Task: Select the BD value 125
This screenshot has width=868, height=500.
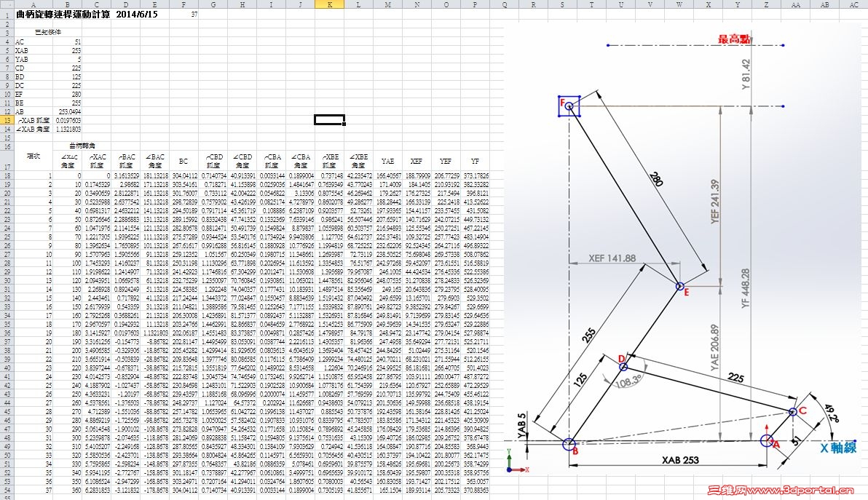Action: click(68, 77)
